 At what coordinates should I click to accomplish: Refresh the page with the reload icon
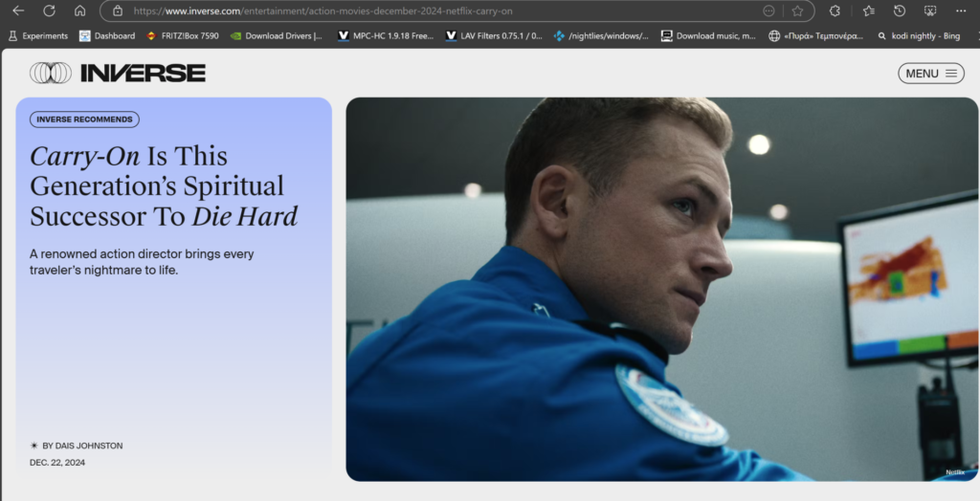tap(49, 11)
